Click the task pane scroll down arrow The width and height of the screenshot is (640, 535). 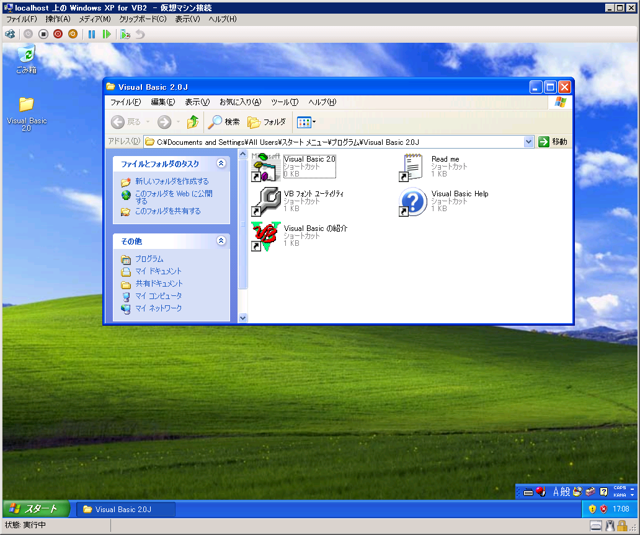(x=243, y=317)
